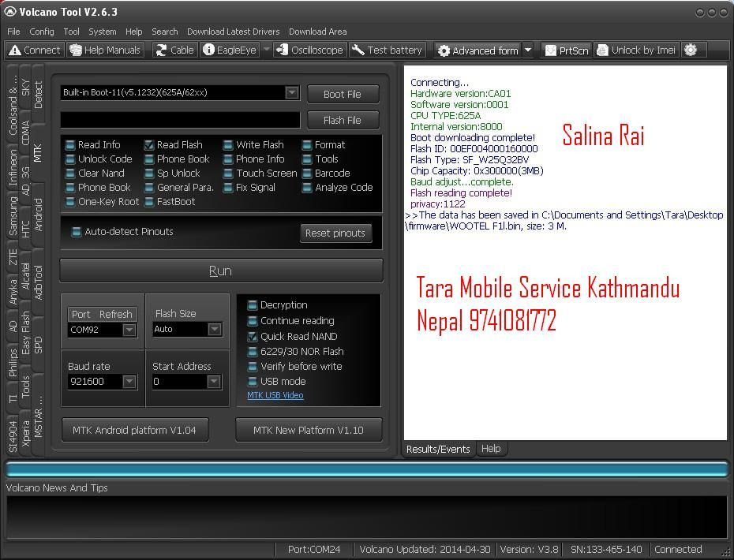734x560 pixels.
Task: Enable the Unlock Code option
Action: [x=69, y=159]
